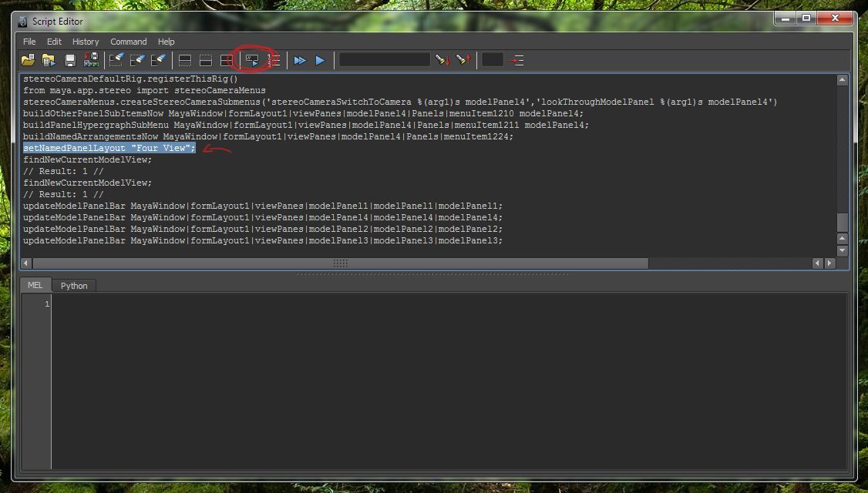Click the updateModelPanelBar modelPanel2 line
The width and height of the screenshot is (868, 493).
pos(262,229)
